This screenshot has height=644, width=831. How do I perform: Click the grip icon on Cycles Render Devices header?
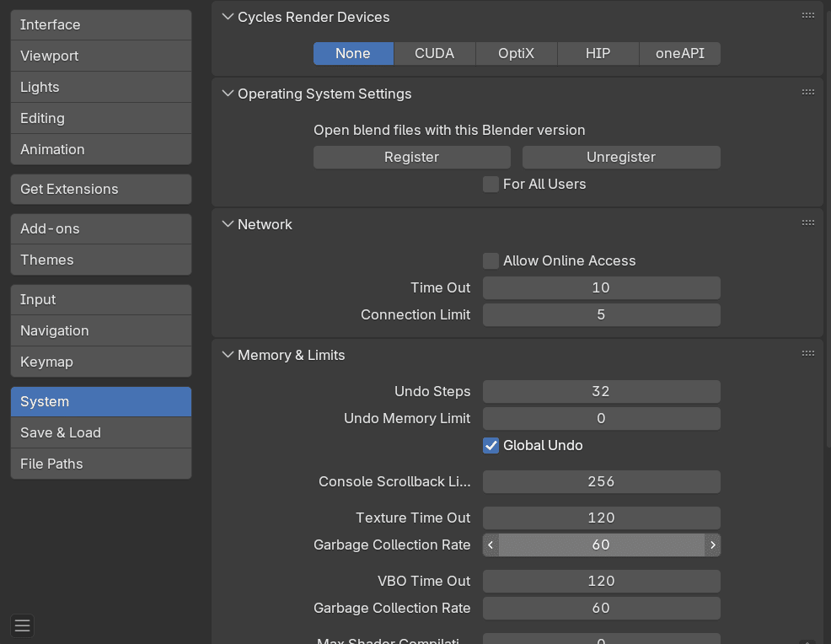tap(808, 14)
